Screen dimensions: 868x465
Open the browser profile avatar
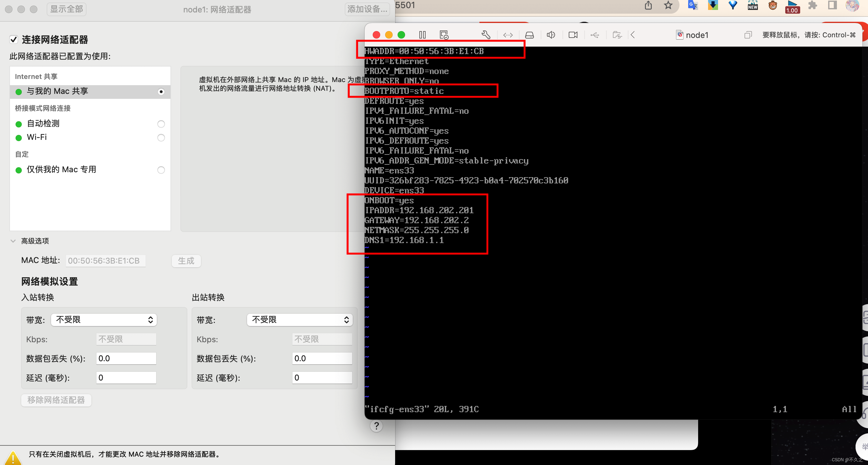(x=852, y=5)
